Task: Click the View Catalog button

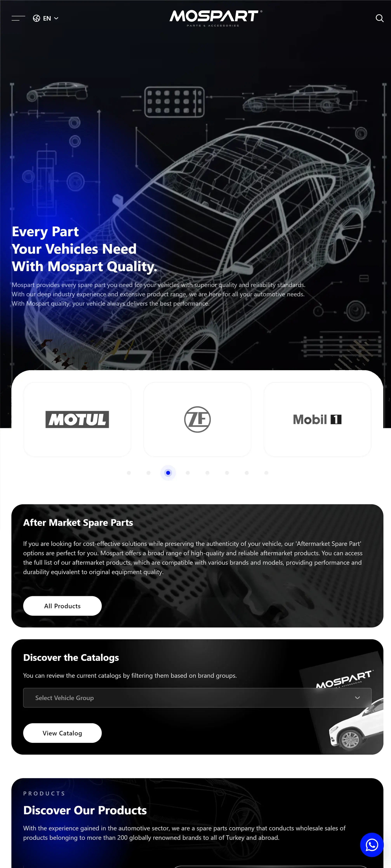Action: [62, 733]
